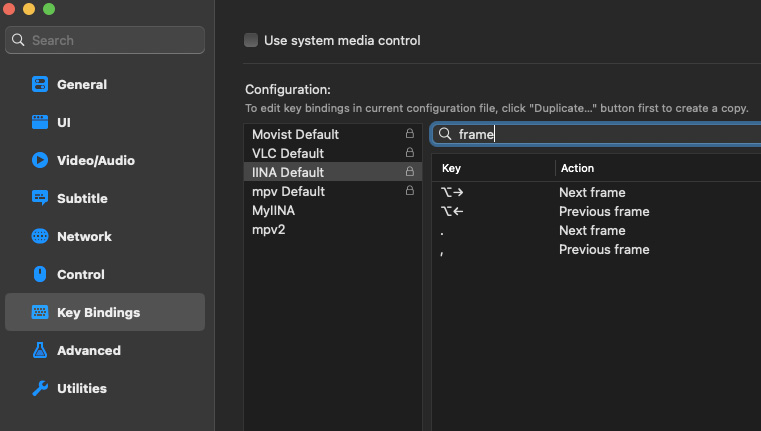This screenshot has height=431, width=761.
Task: Enable Use system media control checkbox
Action: click(x=251, y=41)
